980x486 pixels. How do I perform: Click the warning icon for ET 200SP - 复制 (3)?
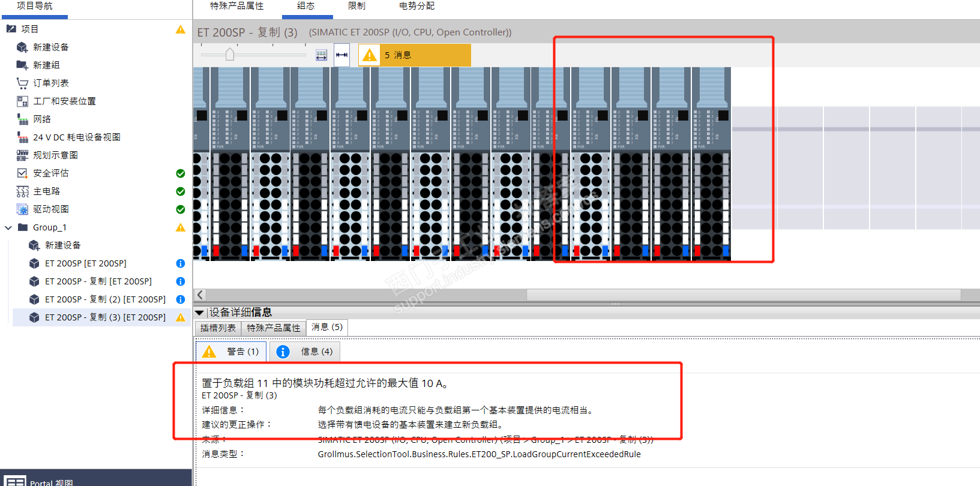click(x=180, y=317)
